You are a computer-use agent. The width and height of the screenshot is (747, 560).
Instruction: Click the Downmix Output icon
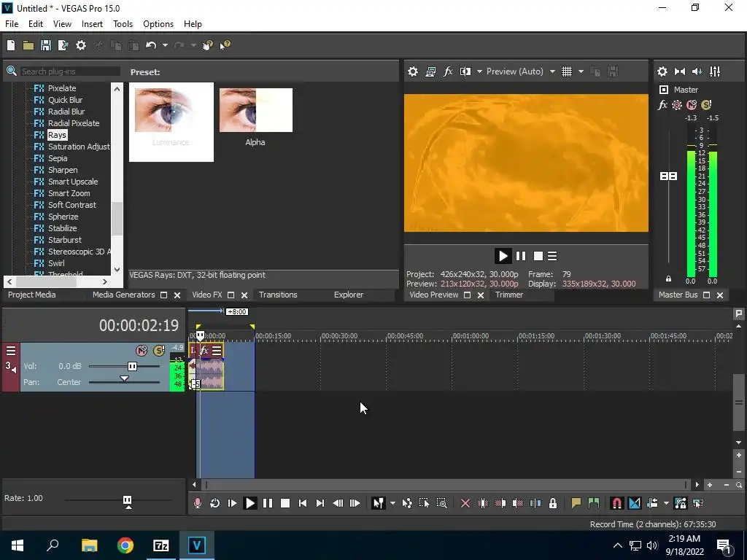680,71
